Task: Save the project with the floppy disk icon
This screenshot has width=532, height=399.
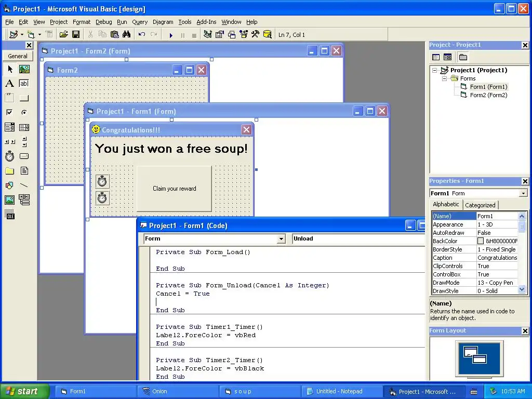Action: [x=76, y=35]
